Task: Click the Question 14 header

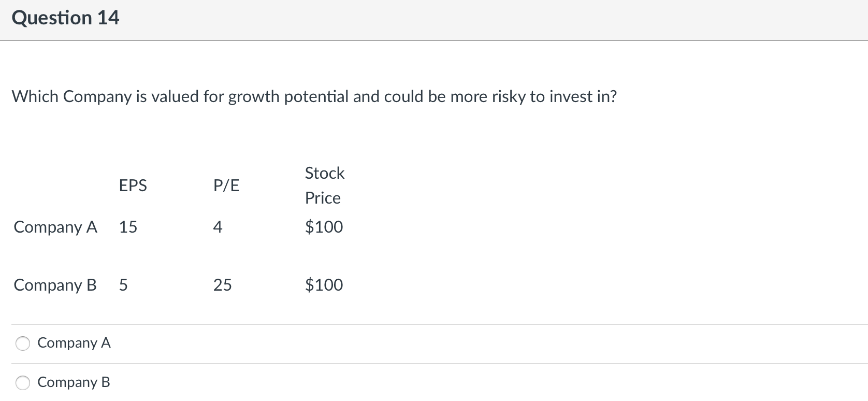Action: tap(66, 17)
